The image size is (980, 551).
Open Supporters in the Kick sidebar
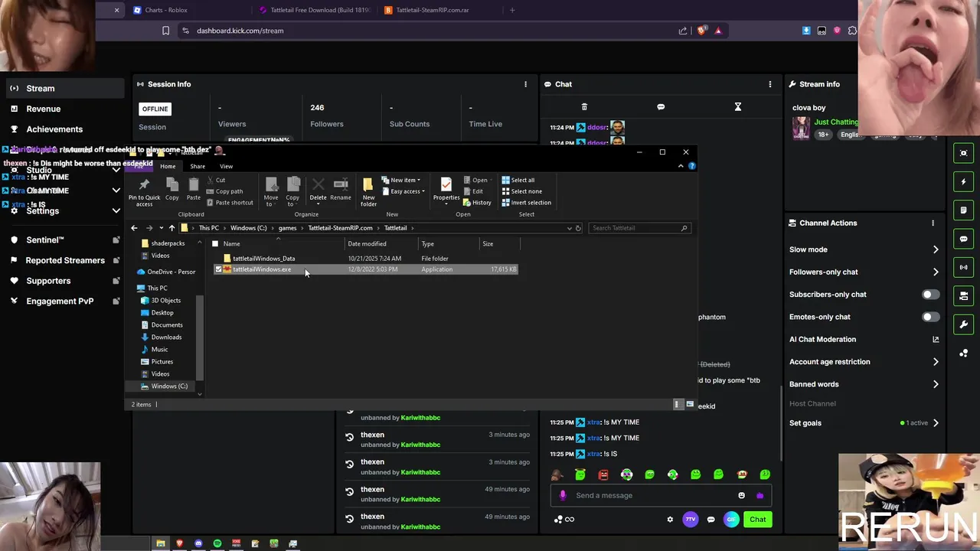tap(48, 281)
